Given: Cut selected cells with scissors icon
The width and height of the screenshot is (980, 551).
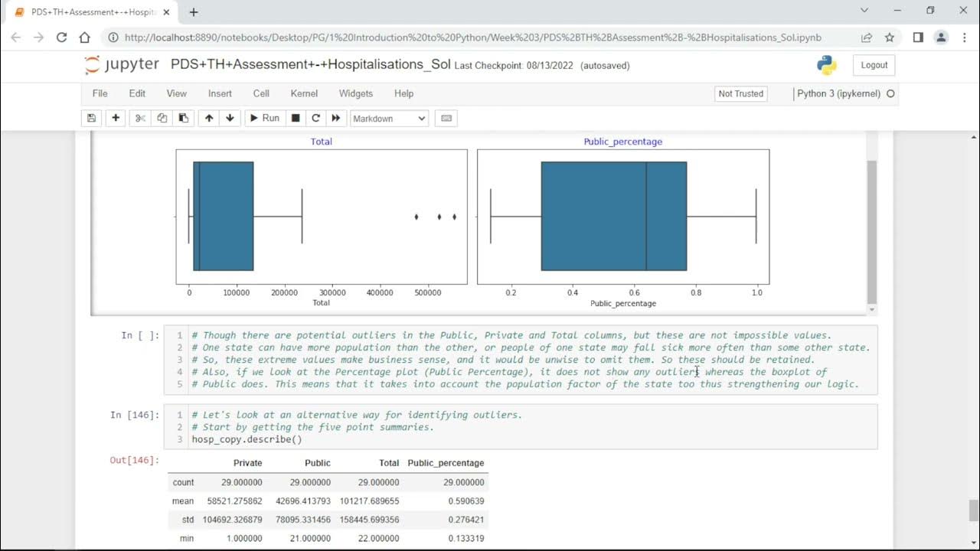Looking at the screenshot, I should tap(140, 118).
